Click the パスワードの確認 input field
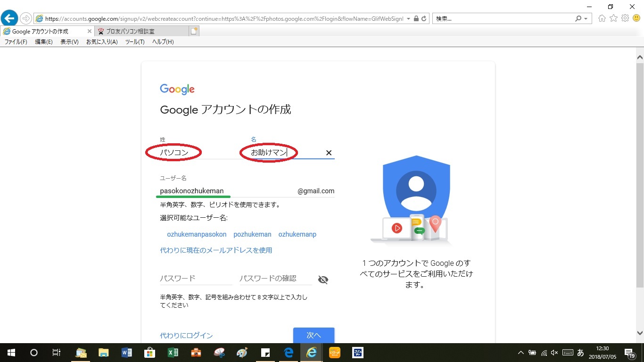Screen dimensions: 644x362 (x=276, y=279)
